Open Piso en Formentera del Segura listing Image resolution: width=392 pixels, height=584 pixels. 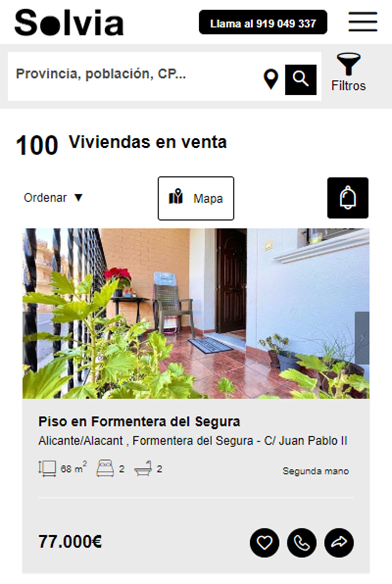point(139,422)
